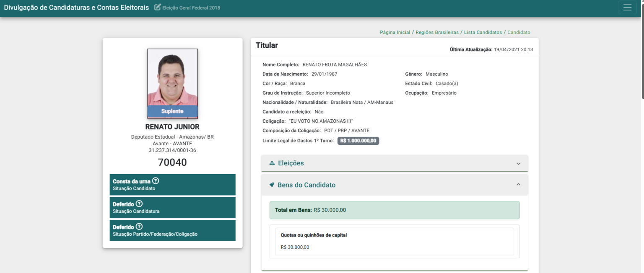Click help icon next to Consta da urna
Screen dimensions: 644x273
coord(156,181)
